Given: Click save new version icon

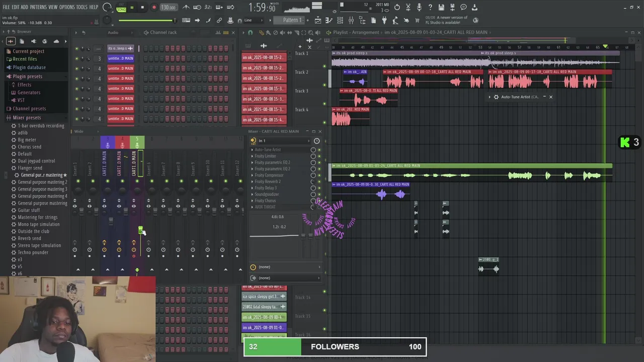Looking at the screenshot, I should coord(452,7).
